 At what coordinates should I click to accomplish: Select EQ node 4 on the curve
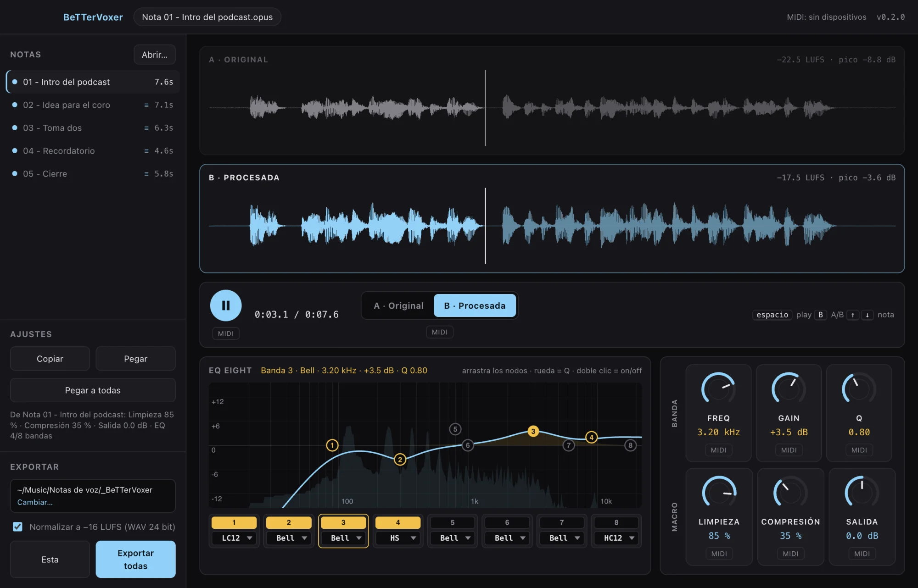[x=592, y=438]
